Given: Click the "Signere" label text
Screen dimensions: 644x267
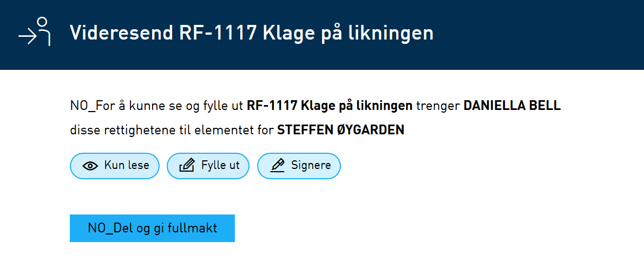Looking at the screenshot, I should (x=311, y=166).
